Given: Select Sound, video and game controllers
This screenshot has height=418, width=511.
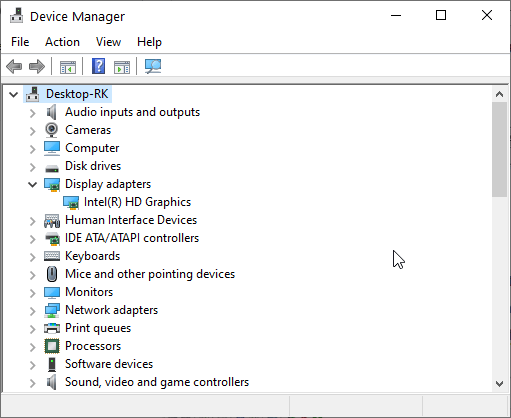Looking at the screenshot, I should coord(157,382).
